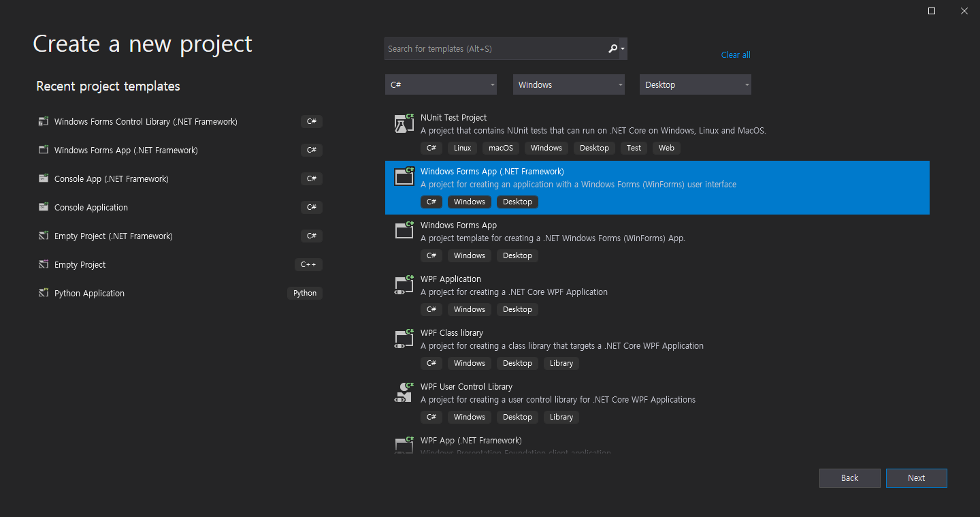
Task: Click the WPF Class library template icon
Action: point(405,339)
